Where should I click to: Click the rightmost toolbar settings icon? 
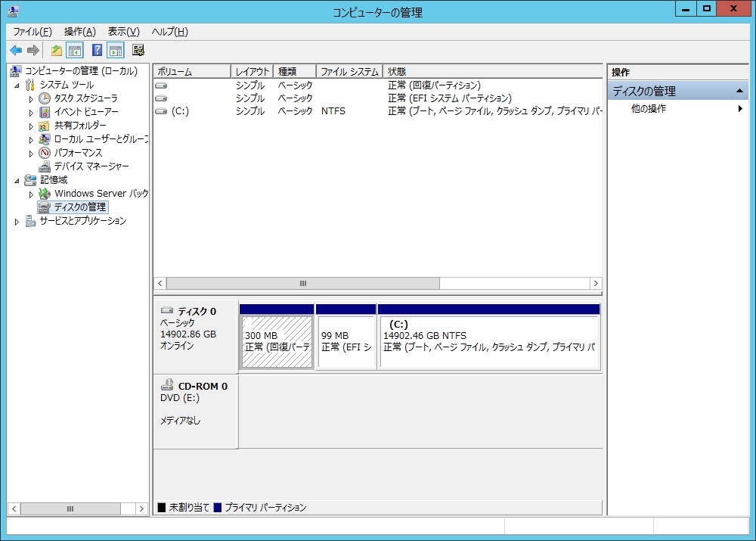138,51
